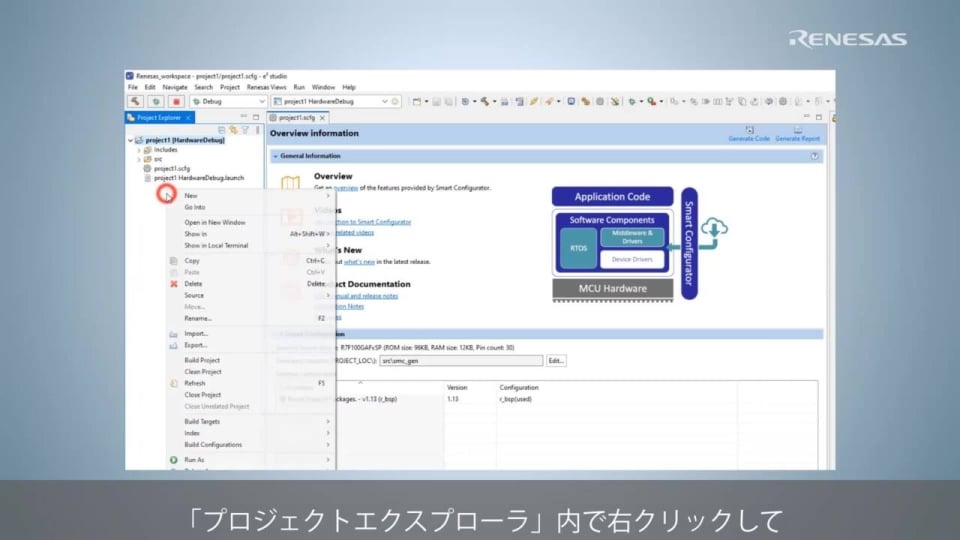Screen dimensions: 960x540
Task: Select the project1.scfg editor tab
Action: point(296,118)
